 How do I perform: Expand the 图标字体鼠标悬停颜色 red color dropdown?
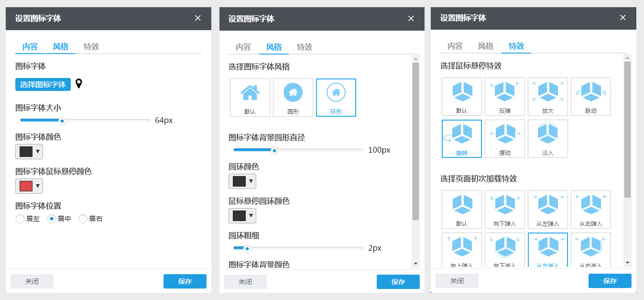pos(29,186)
